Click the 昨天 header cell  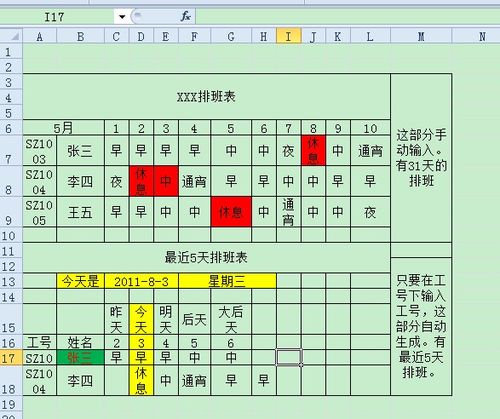pyautogui.click(x=116, y=319)
